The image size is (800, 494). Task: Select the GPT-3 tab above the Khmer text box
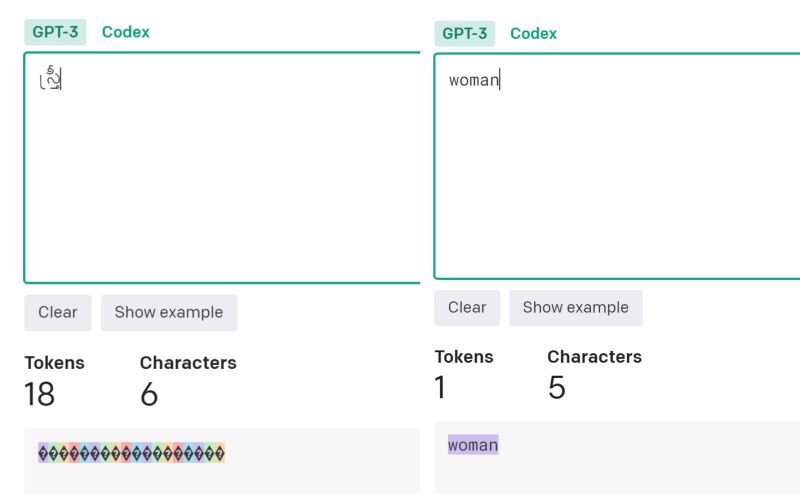coord(55,32)
